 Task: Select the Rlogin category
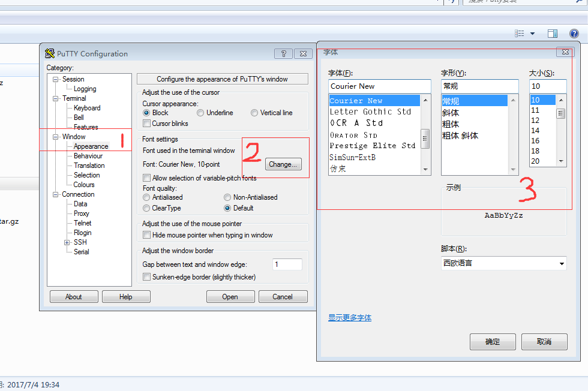(83, 233)
